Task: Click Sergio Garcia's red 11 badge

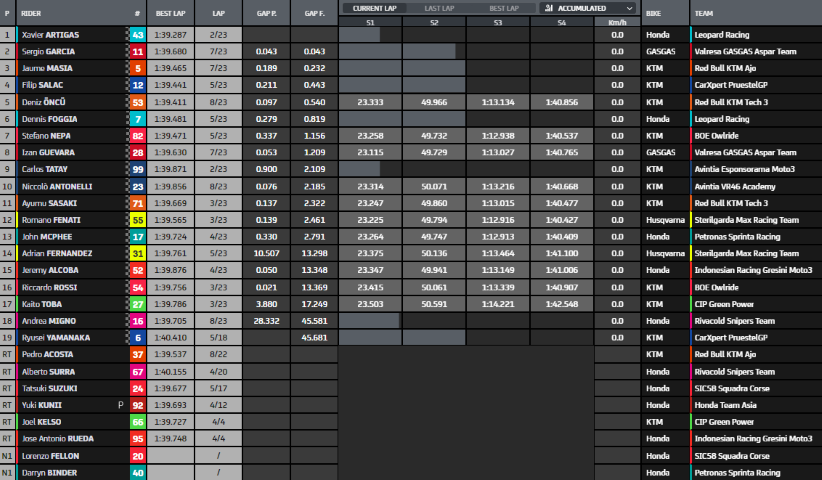Action: 137,51
